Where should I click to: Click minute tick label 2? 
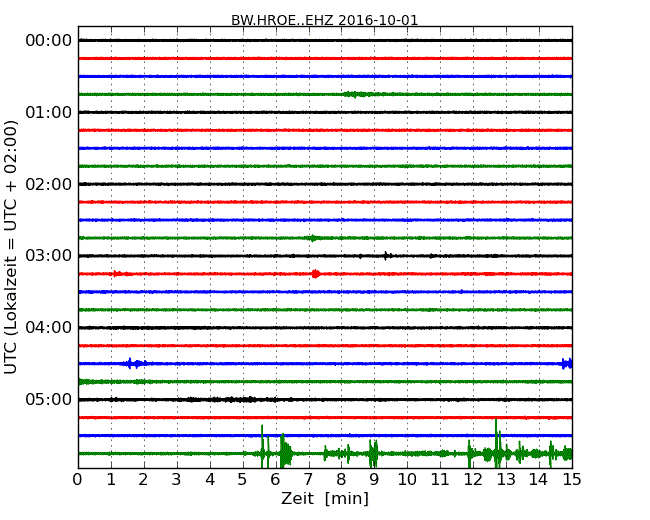point(143,480)
